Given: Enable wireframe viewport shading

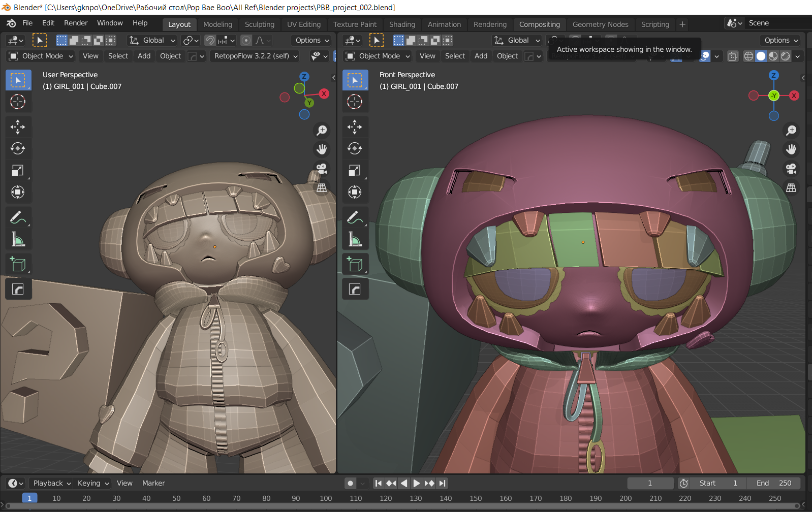Looking at the screenshot, I should coord(748,56).
